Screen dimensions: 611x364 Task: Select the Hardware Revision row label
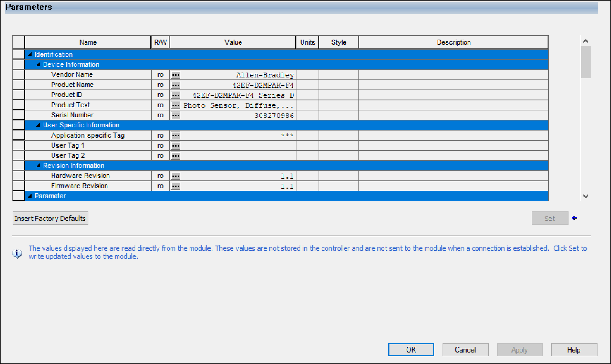[80, 176]
